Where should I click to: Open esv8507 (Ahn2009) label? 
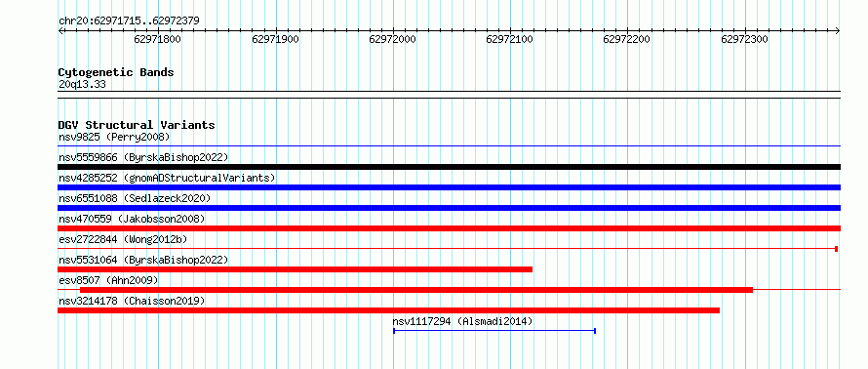[108, 280]
